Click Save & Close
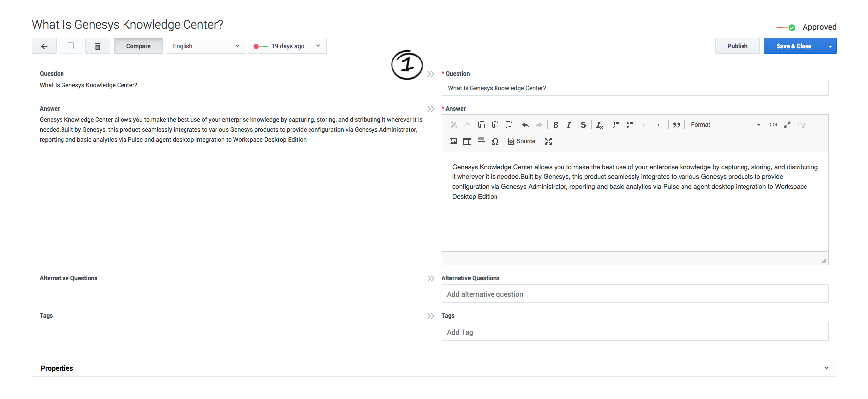The height and width of the screenshot is (399, 868). click(x=794, y=46)
